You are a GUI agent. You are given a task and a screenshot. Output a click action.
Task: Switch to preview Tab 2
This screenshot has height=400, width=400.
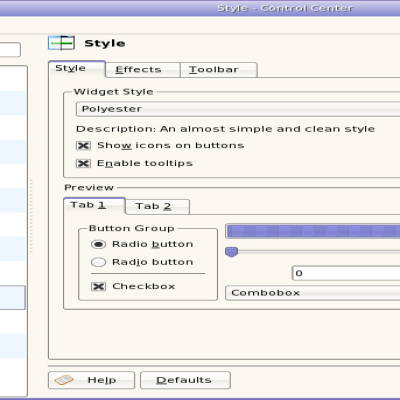[x=157, y=207]
